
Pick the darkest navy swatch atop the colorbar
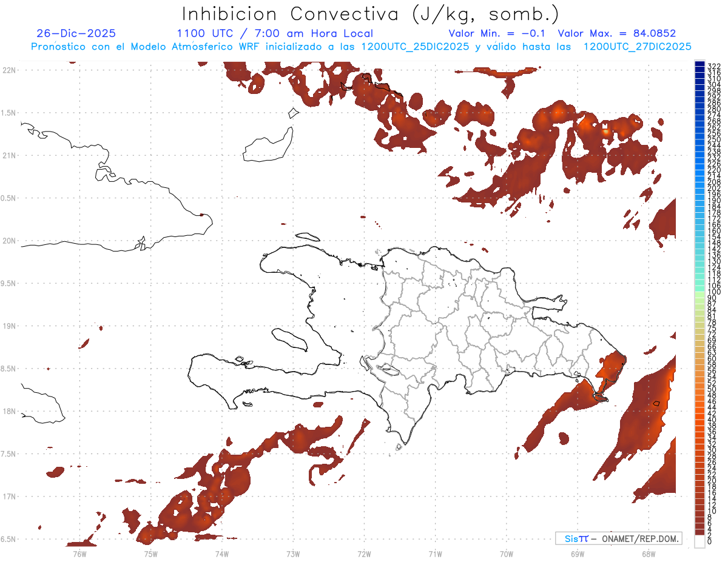(x=699, y=64)
